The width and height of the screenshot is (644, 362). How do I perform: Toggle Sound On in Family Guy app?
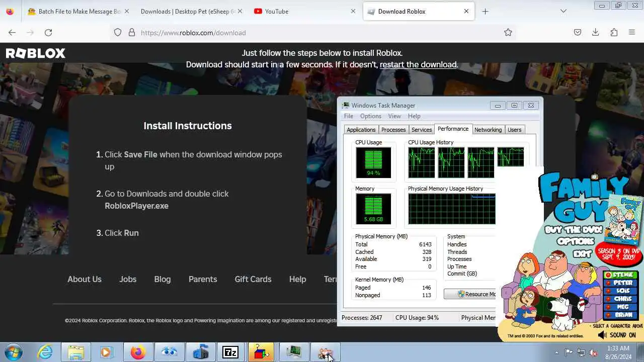point(617,335)
